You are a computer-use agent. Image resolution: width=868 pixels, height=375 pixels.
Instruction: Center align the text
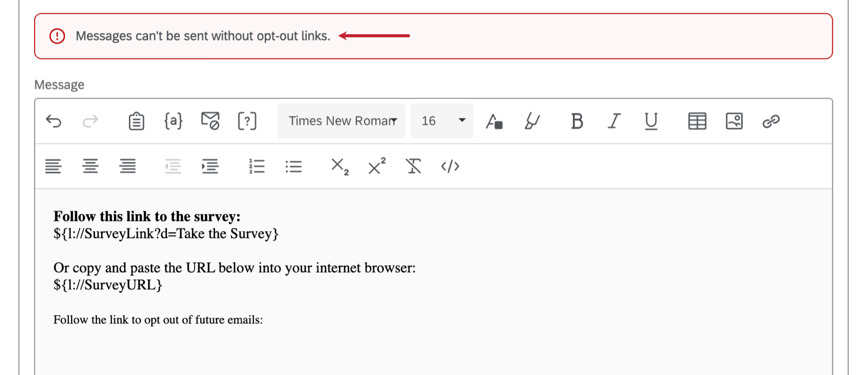coord(90,166)
